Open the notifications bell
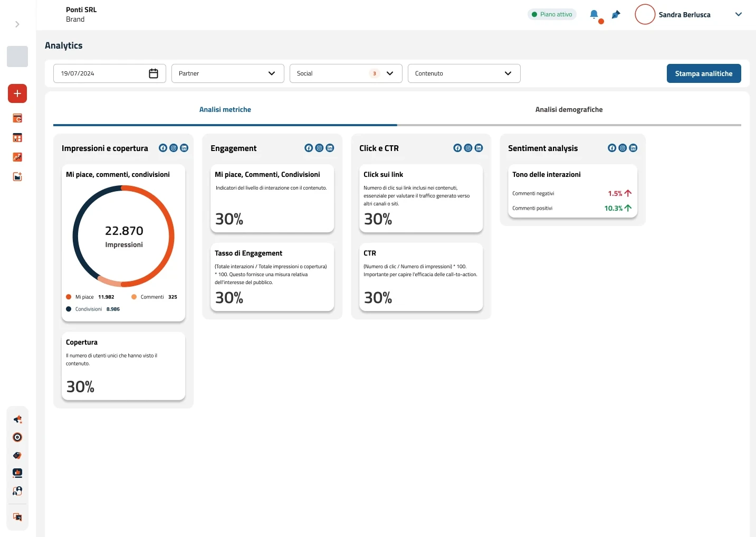 tap(594, 14)
